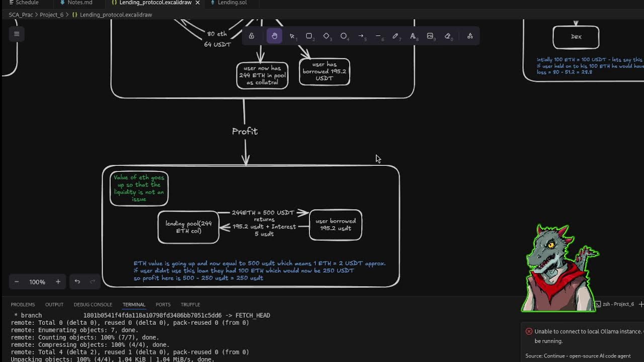
Task: Redo the last canvas action
Action: 93,282
